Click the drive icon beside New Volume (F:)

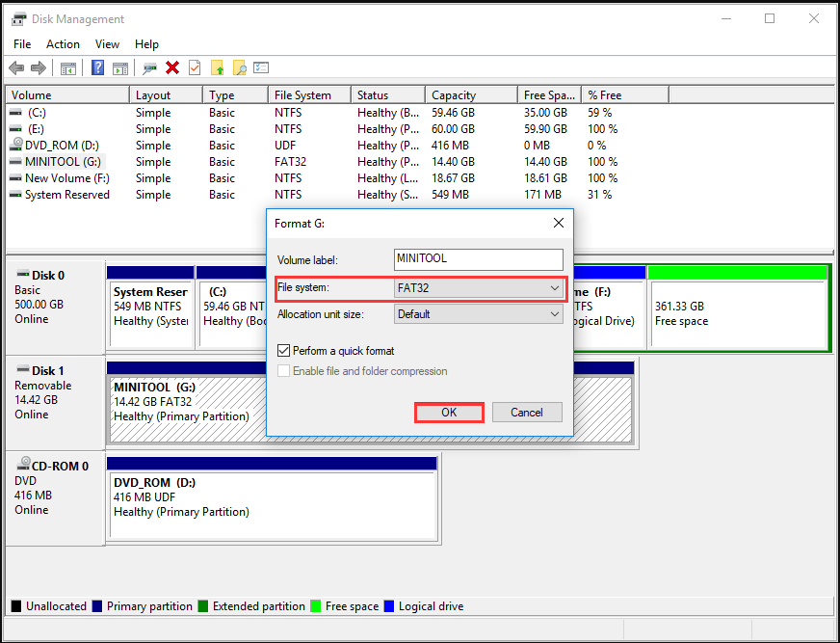(16, 178)
